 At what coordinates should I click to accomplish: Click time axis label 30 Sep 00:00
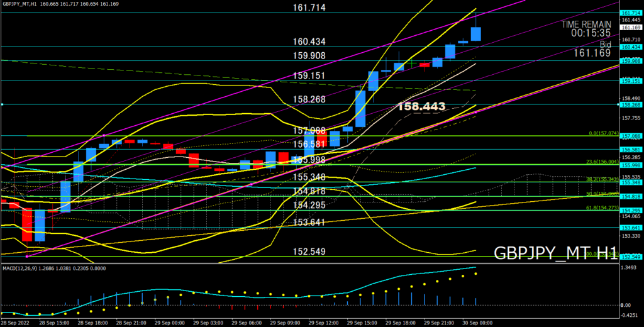[x=477, y=323]
